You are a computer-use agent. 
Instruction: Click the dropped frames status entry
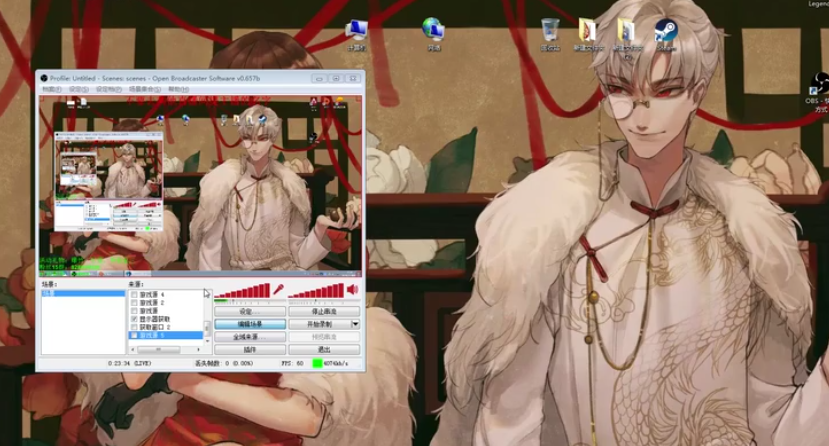pyautogui.click(x=224, y=364)
